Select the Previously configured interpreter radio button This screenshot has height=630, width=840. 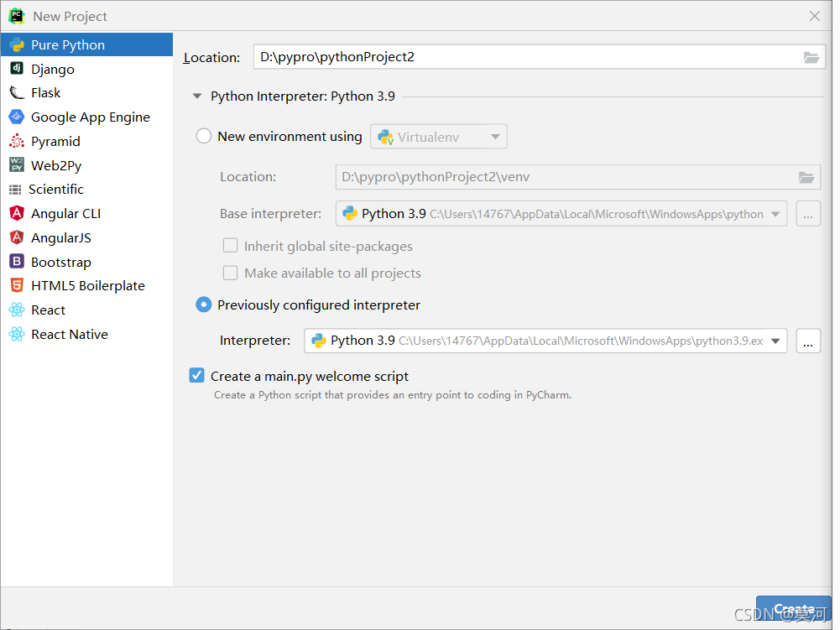204,305
